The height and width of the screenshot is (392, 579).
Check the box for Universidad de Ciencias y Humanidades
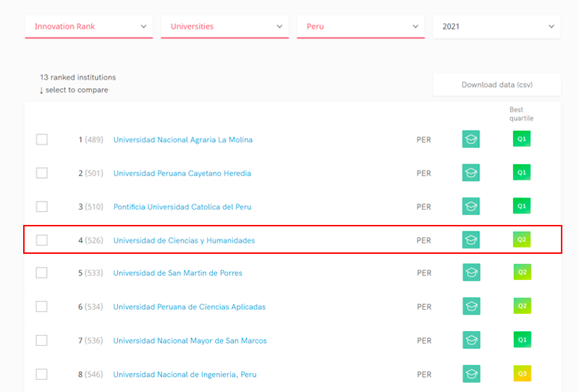[x=42, y=240]
